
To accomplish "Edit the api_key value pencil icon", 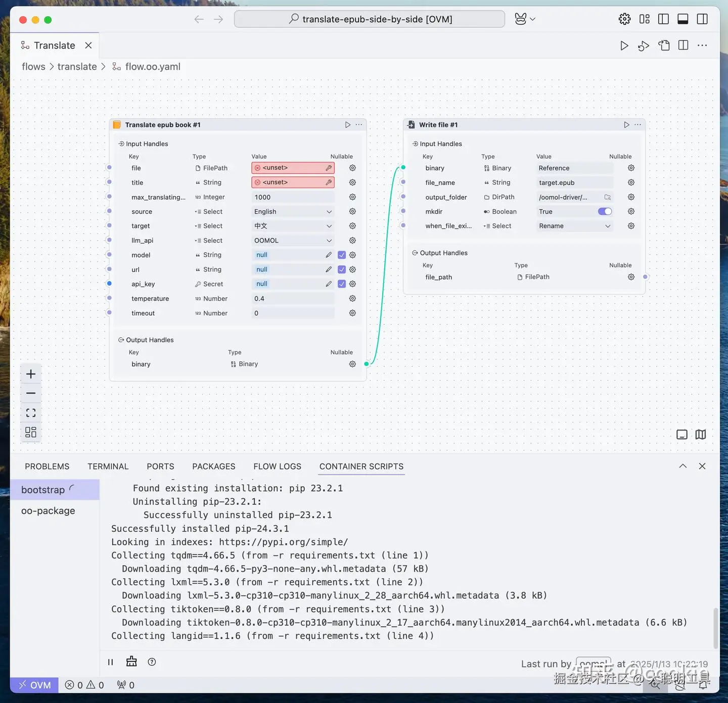I will (329, 284).
